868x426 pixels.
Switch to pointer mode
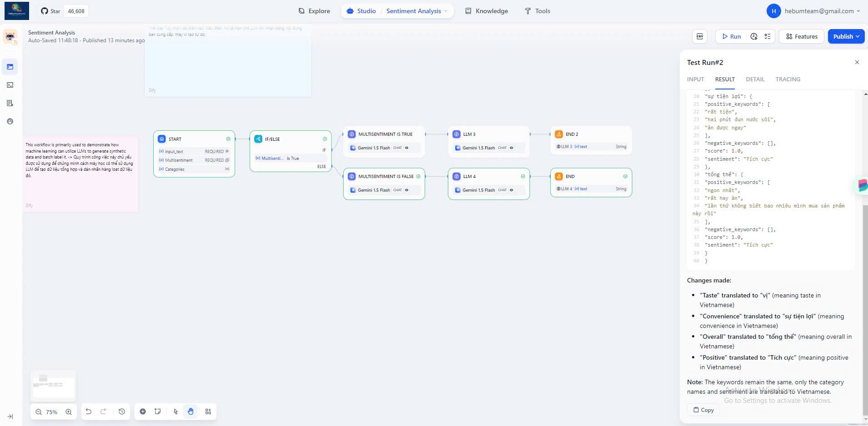tap(176, 411)
